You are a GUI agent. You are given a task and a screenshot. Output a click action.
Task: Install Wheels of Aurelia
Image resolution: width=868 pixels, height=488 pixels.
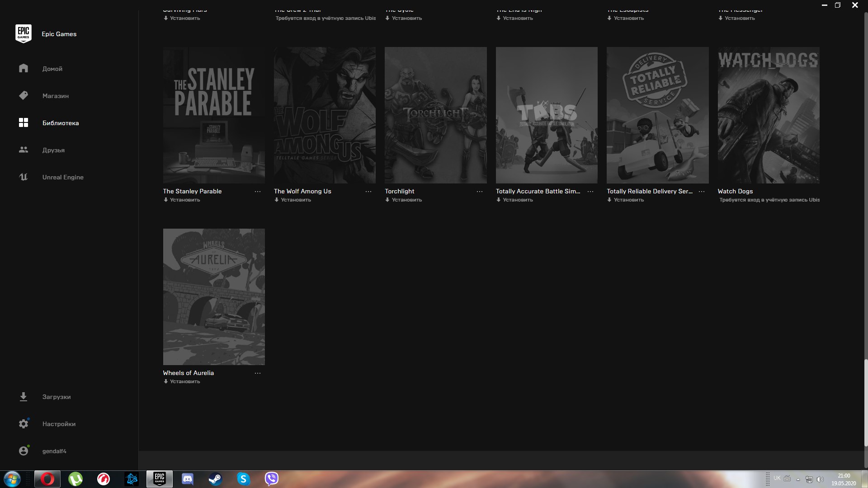click(x=182, y=381)
